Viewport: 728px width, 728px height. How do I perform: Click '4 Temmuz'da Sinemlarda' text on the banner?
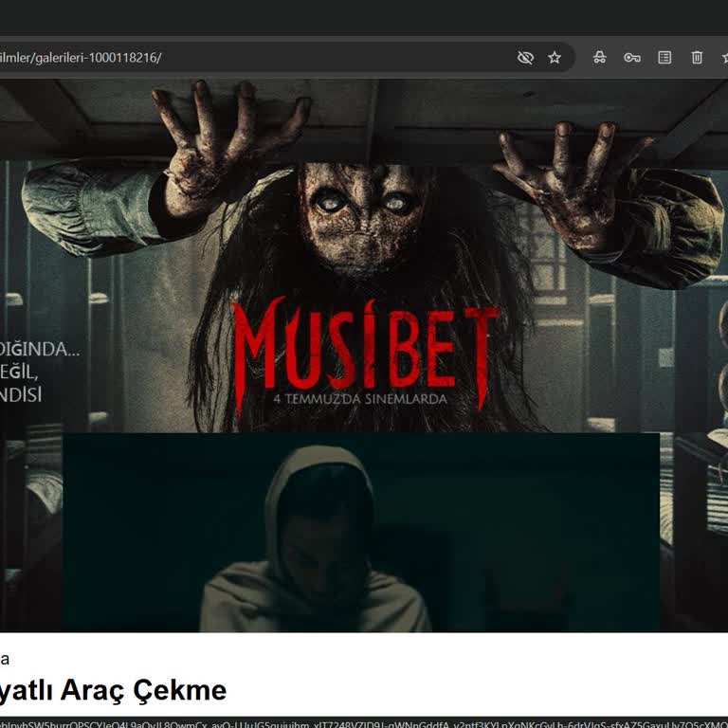coord(360,399)
